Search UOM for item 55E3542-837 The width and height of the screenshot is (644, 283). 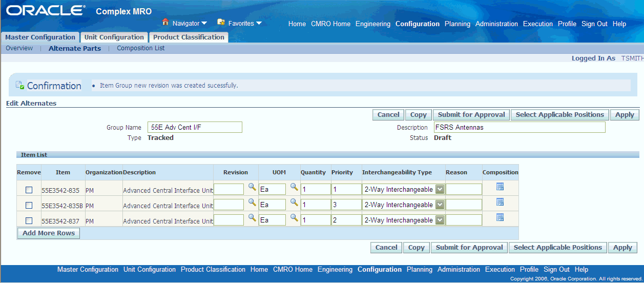(294, 218)
